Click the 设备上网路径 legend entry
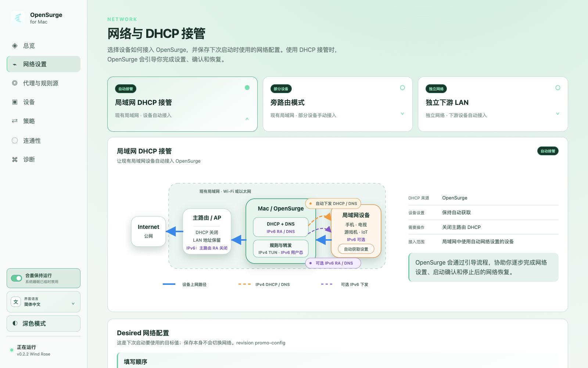This screenshot has height=368, width=588. coord(184,284)
